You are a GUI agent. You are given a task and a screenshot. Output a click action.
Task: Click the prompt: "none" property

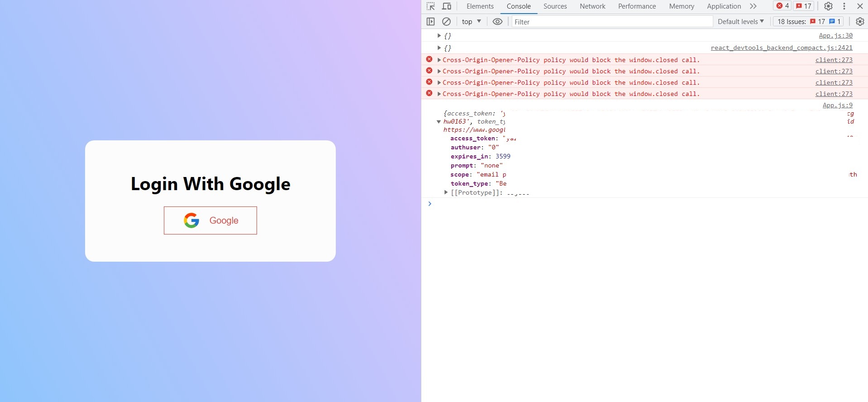[477, 165]
